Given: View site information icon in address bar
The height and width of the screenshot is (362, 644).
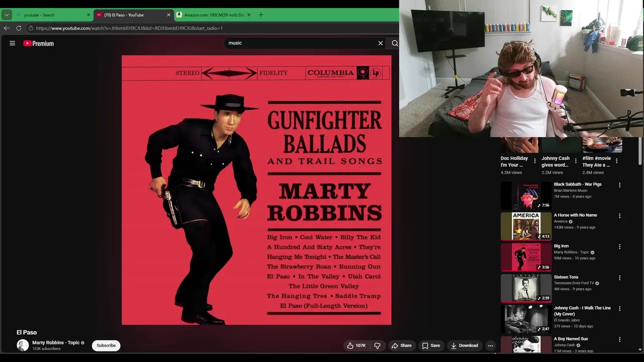Looking at the screenshot, I should [x=31, y=28].
